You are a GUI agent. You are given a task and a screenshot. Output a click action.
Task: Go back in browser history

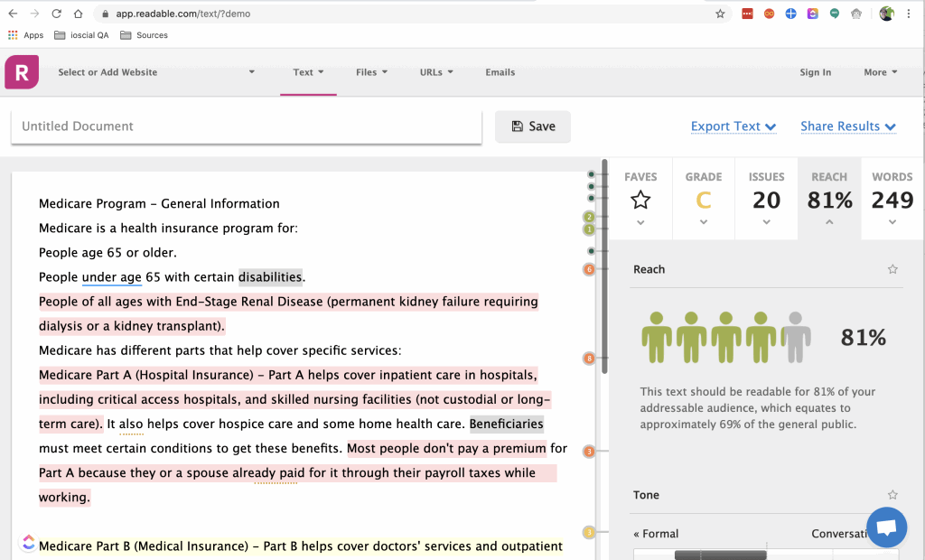(x=13, y=14)
